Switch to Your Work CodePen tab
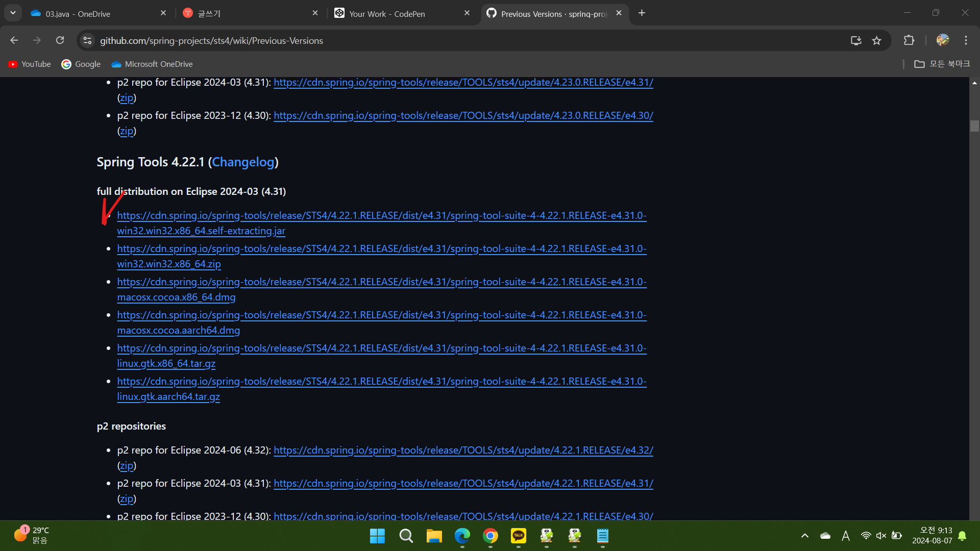 (x=386, y=14)
